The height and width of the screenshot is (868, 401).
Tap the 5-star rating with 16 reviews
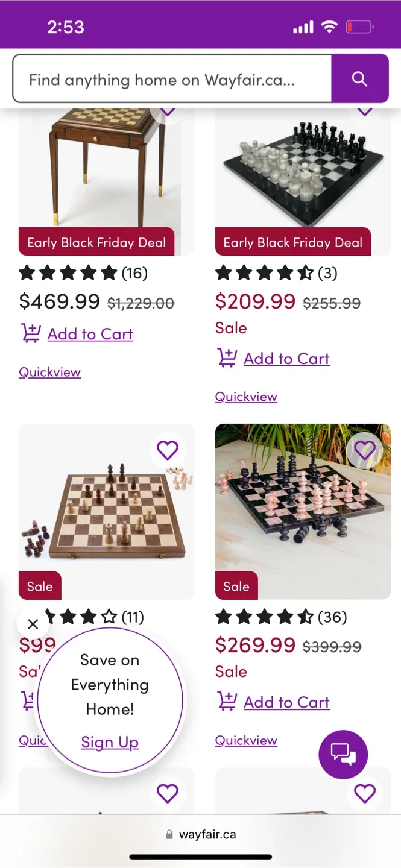81,273
